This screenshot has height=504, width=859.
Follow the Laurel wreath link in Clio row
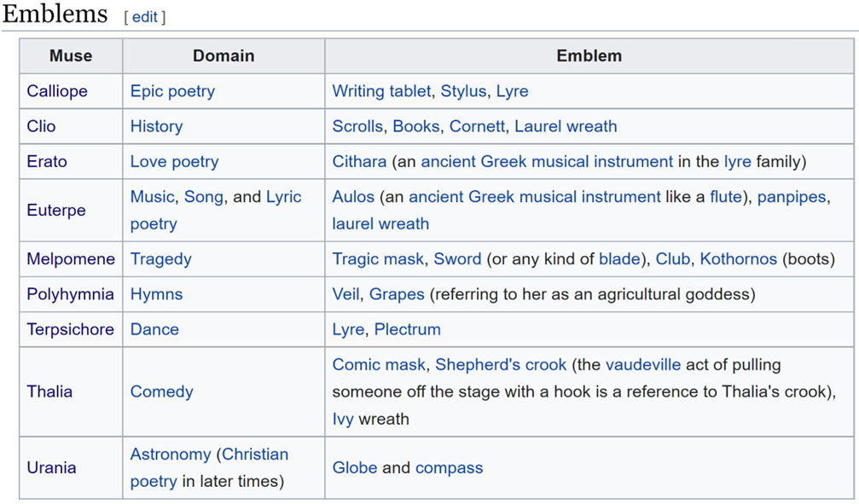566,126
